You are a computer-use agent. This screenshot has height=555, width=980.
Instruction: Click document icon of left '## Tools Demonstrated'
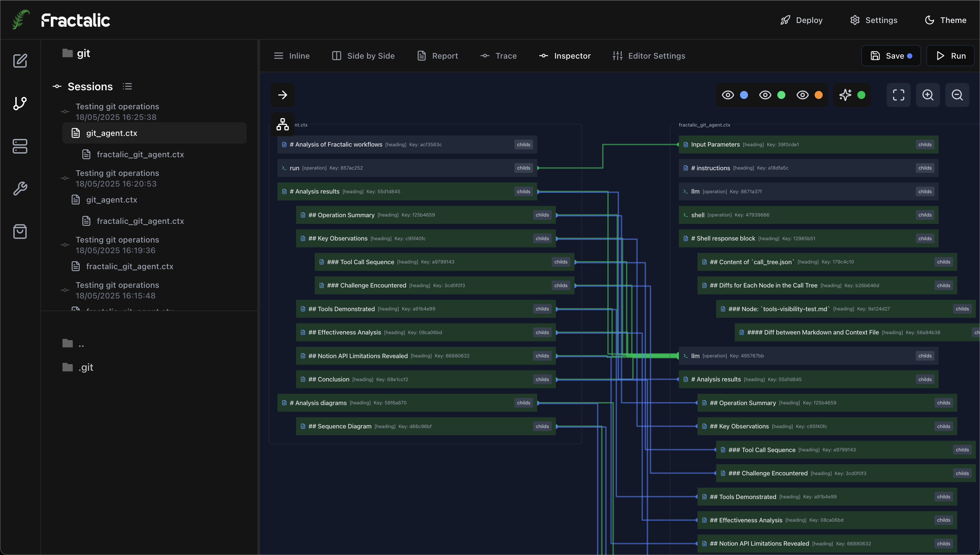pos(303,309)
